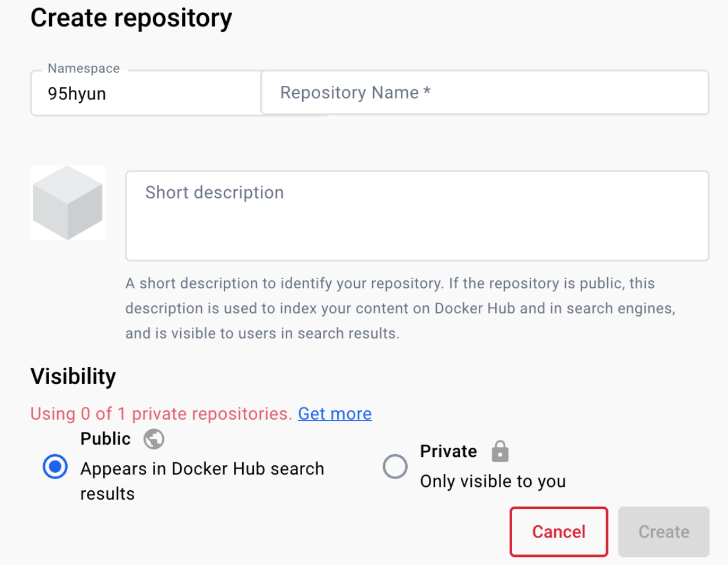This screenshot has width=728, height=565.
Task: Click the globe icon beside Public
Action: coord(154,439)
